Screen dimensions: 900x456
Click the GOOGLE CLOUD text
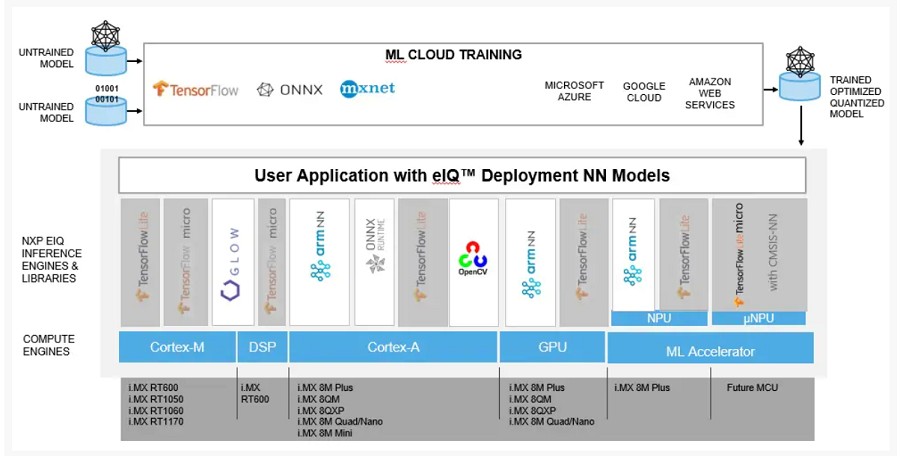(x=644, y=92)
